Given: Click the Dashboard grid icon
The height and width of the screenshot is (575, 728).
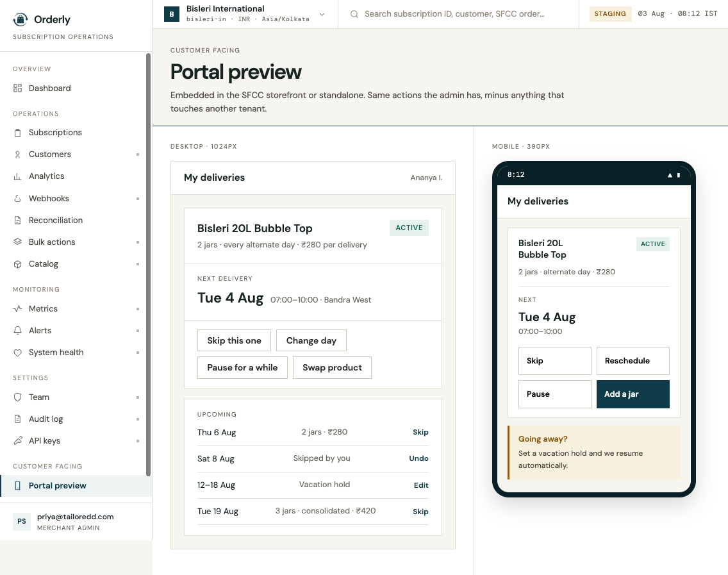Looking at the screenshot, I should click(x=18, y=88).
